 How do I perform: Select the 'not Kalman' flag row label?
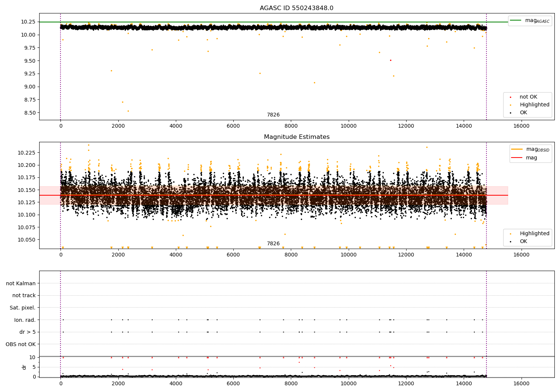coord(21,283)
